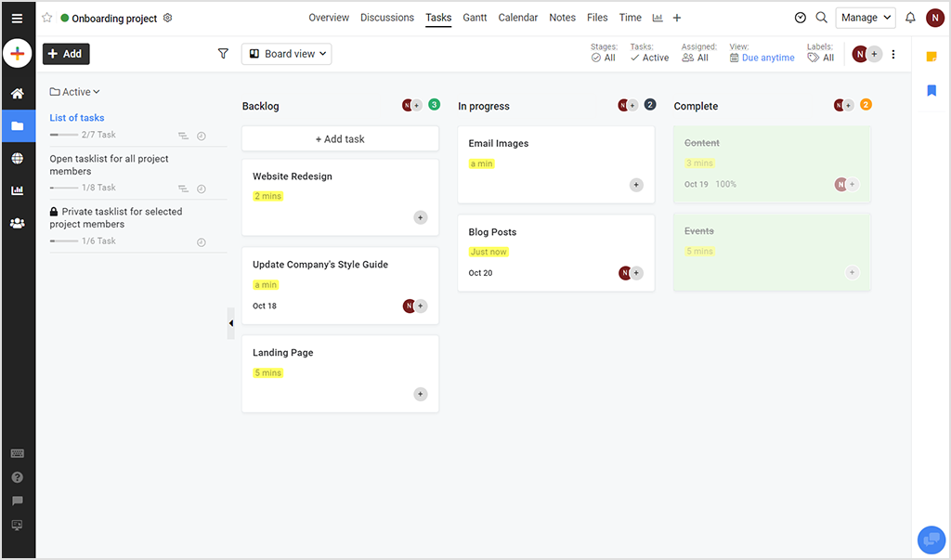Open the Discussions tab

pyautogui.click(x=386, y=17)
